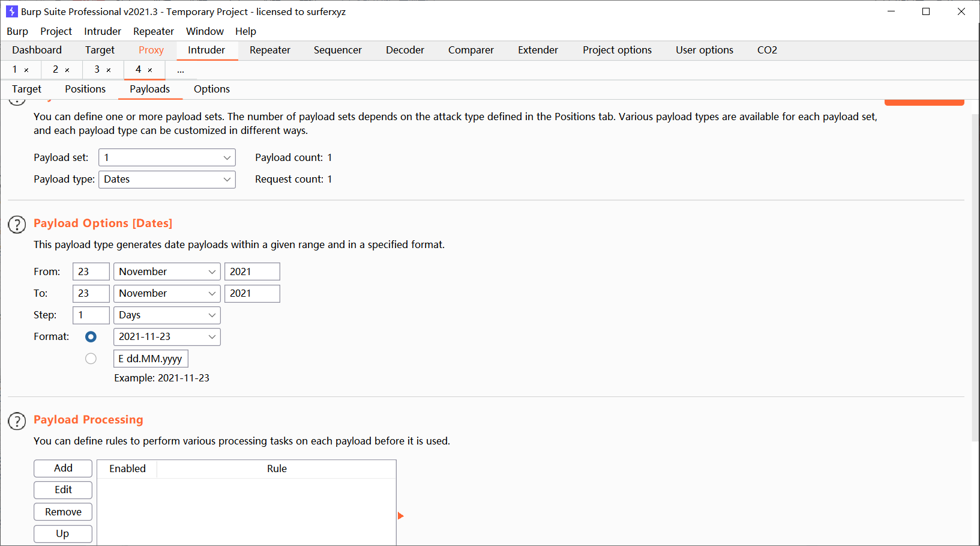Close the Burp Suite window
This screenshot has width=980, height=546.
(x=961, y=11)
